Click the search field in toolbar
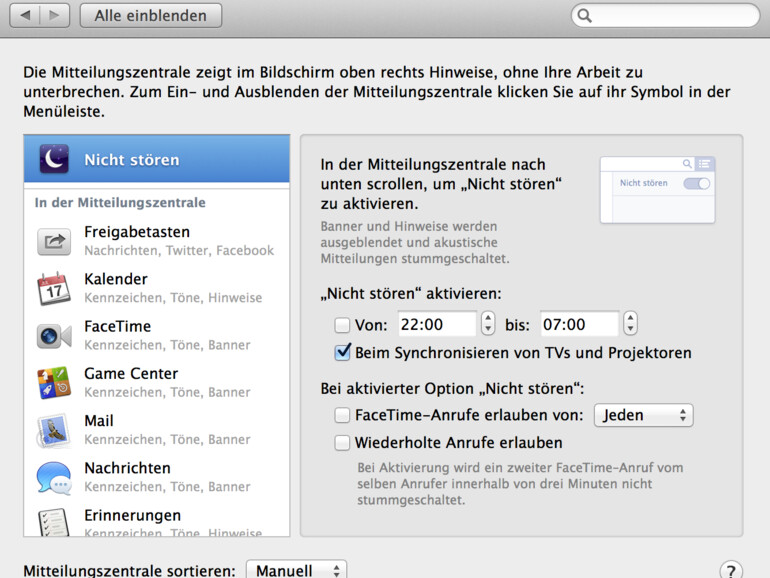The image size is (770, 578). tap(665, 16)
